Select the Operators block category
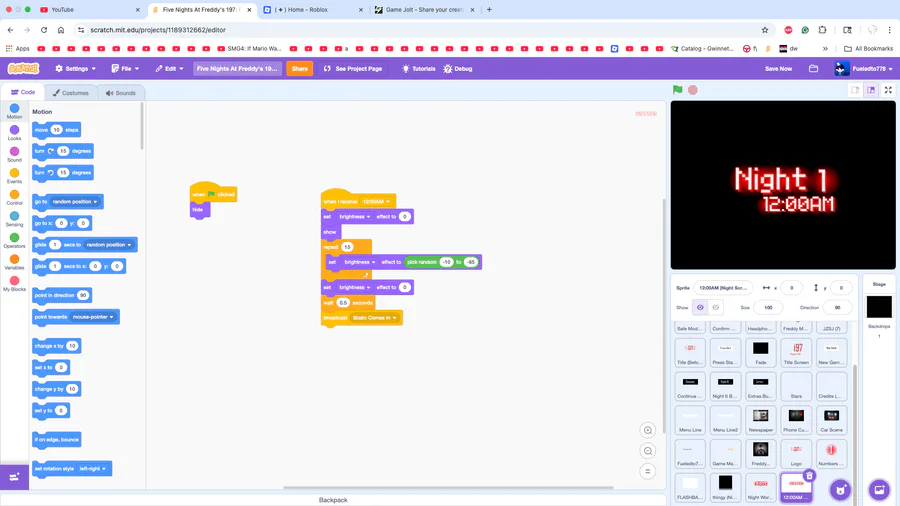Image resolution: width=900 pixels, height=506 pixels. point(14,240)
